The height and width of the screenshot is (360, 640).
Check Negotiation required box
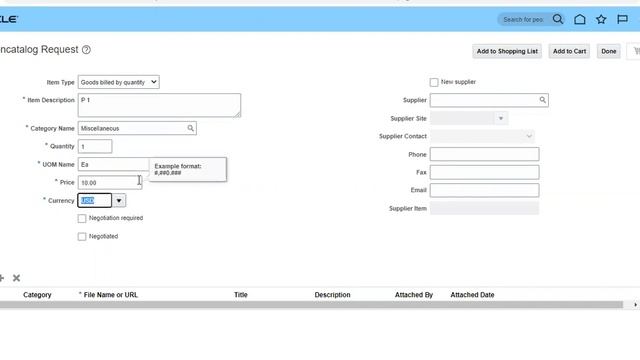tap(82, 218)
